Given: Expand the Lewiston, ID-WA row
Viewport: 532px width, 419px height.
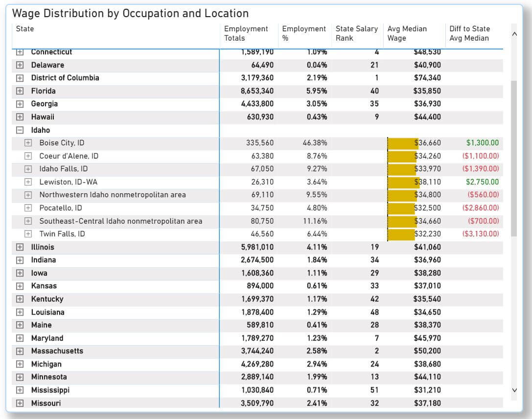Looking at the screenshot, I should tap(28, 182).
